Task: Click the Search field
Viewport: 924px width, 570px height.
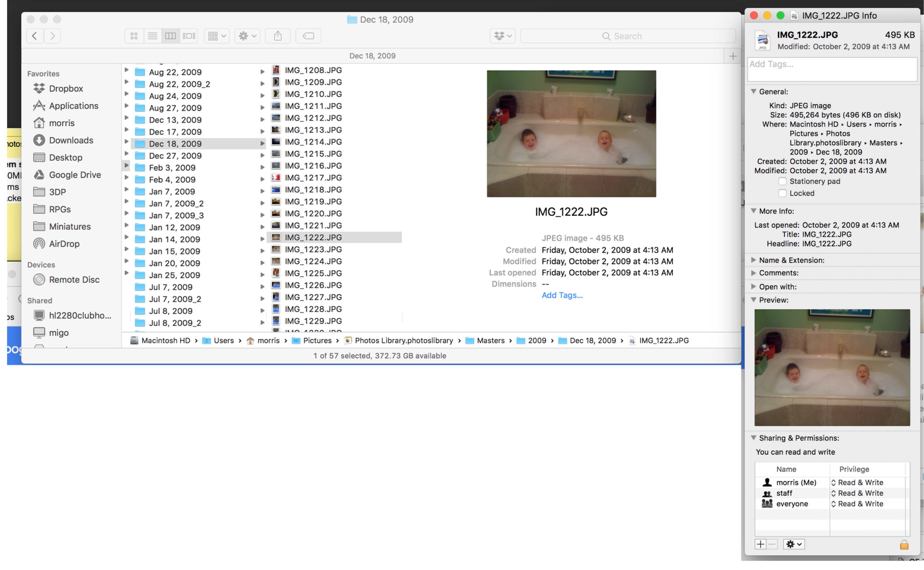Action: [628, 36]
